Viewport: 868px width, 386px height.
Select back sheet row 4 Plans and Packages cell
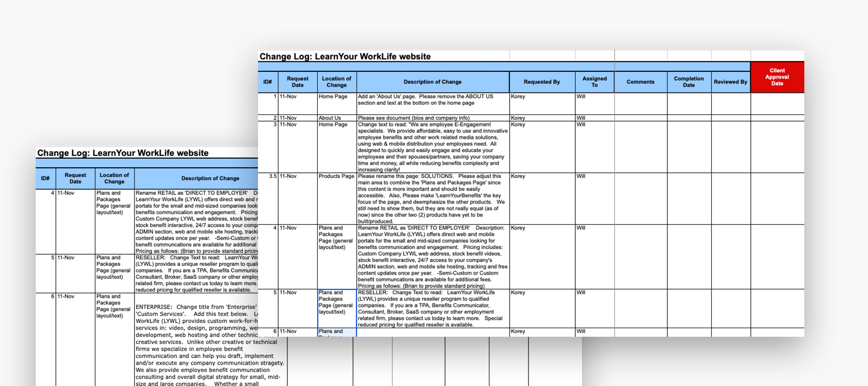(x=114, y=221)
